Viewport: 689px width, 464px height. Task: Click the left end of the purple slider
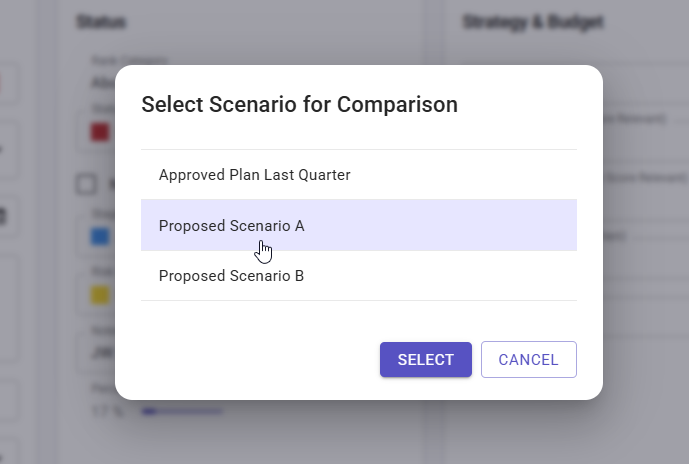147,411
